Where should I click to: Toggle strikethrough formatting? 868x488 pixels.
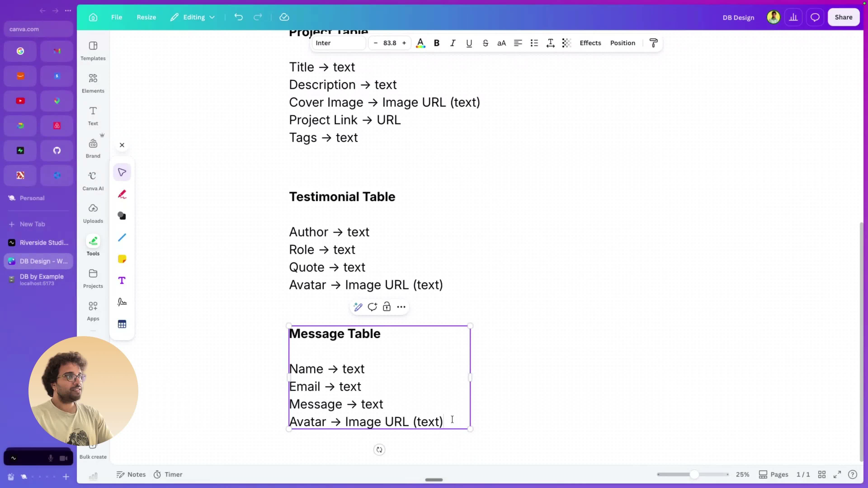coord(485,43)
